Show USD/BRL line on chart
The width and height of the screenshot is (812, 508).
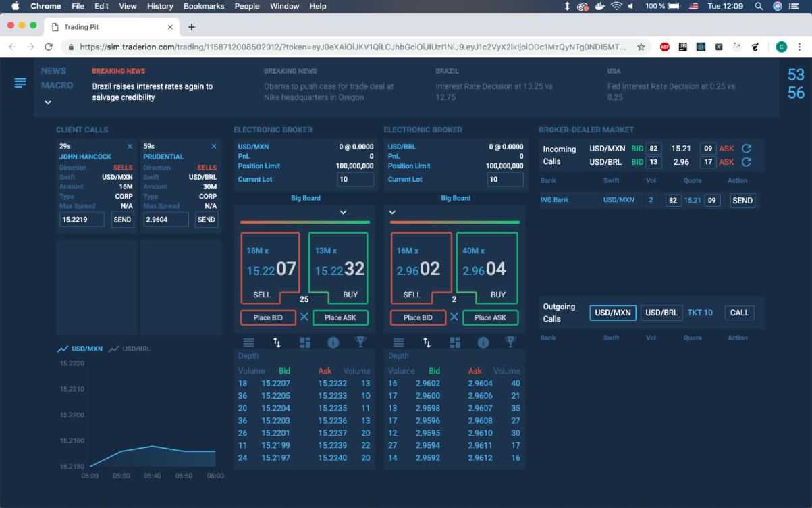[130, 349]
